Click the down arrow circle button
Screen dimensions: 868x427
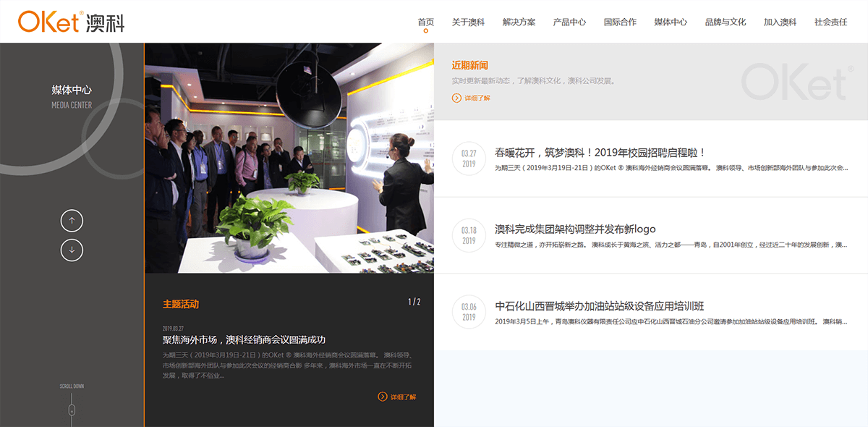coord(72,250)
